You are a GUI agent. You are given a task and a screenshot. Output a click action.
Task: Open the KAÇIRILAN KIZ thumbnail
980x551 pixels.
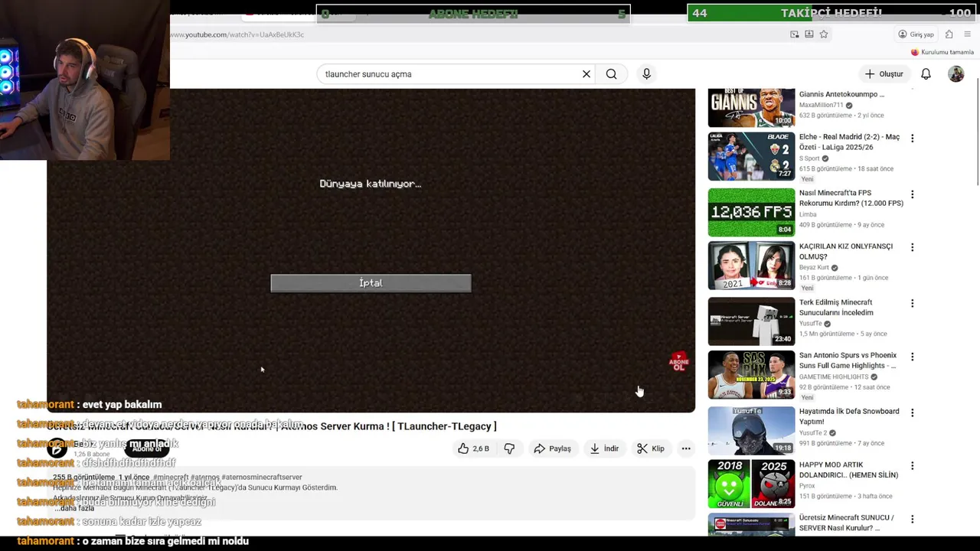751,266
